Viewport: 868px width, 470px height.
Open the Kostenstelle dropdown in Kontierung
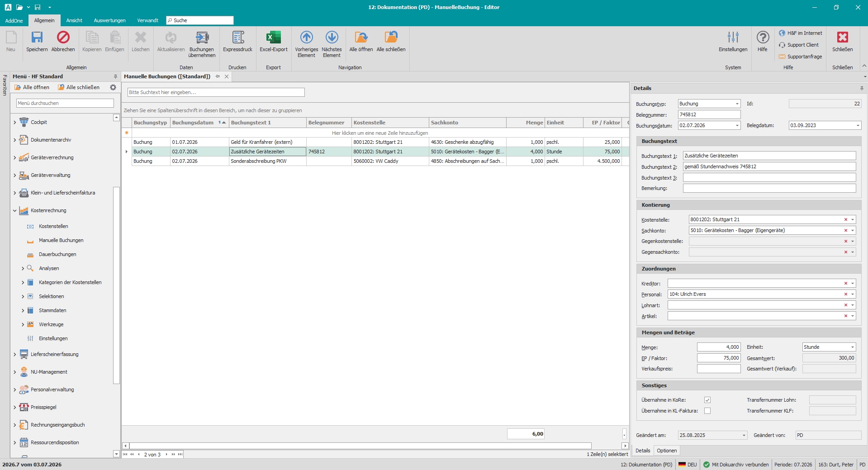[853, 219]
